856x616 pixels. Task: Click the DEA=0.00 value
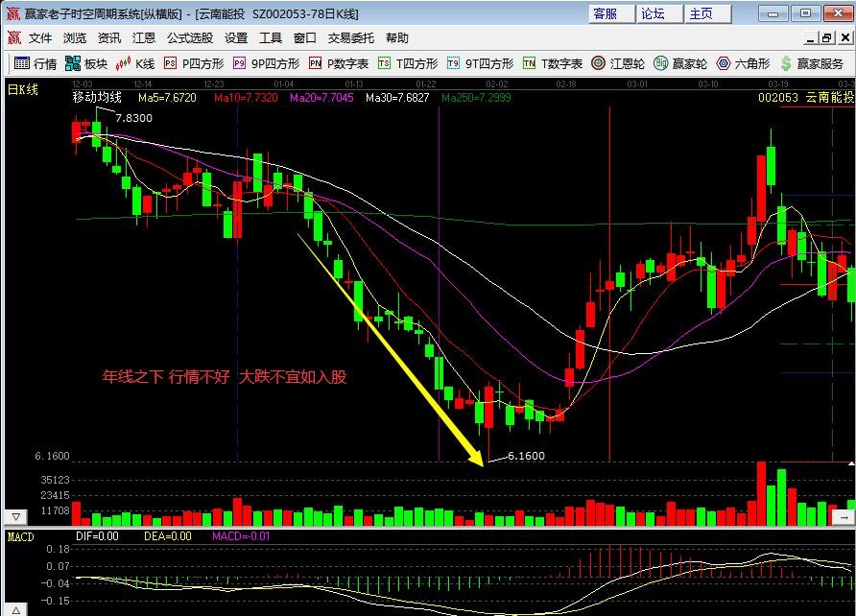(x=168, y=536)
